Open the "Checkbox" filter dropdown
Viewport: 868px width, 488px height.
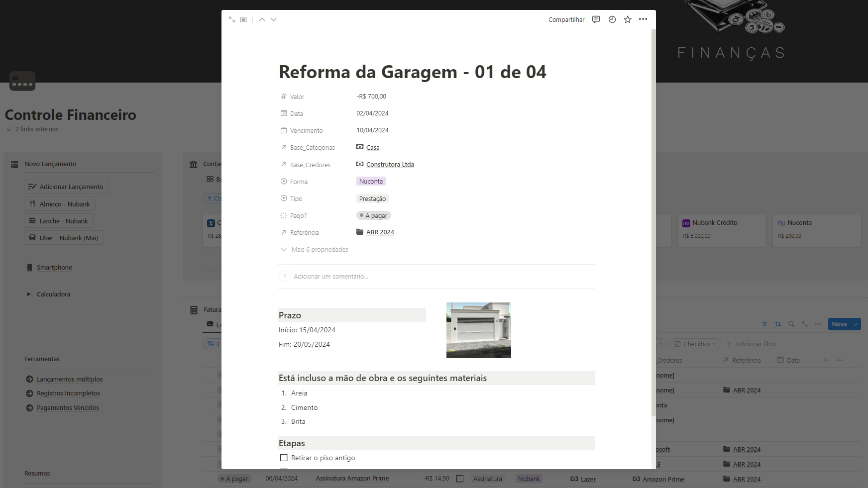pyautogui.click(x=695, y=343)
